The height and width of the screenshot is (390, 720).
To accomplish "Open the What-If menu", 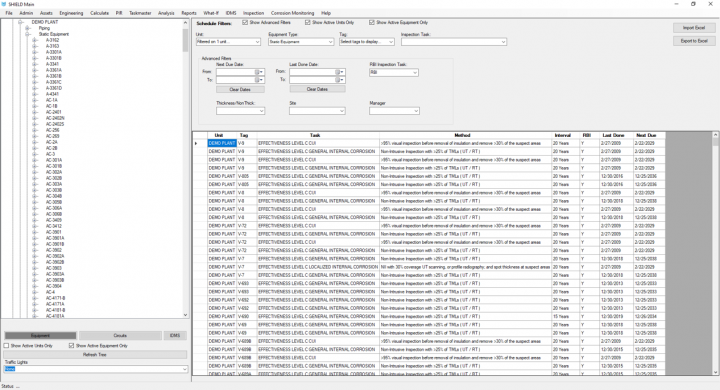I will coord(211,13).
